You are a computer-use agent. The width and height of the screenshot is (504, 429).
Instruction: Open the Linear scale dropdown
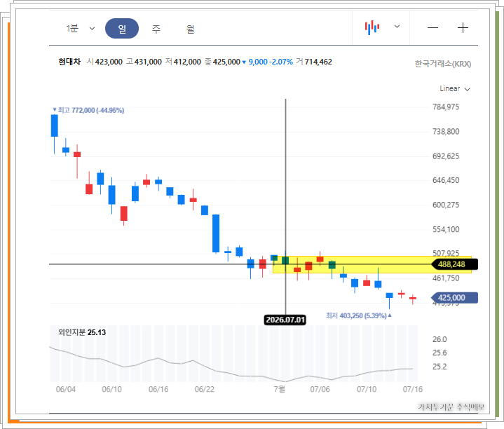[x=454, y=89]
